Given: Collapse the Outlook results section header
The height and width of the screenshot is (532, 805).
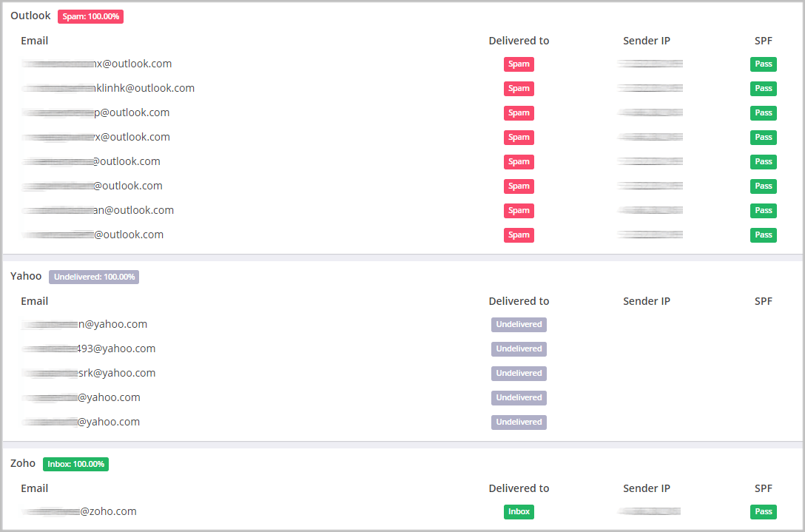Looking at the screenshot, I should pos(30,15).
